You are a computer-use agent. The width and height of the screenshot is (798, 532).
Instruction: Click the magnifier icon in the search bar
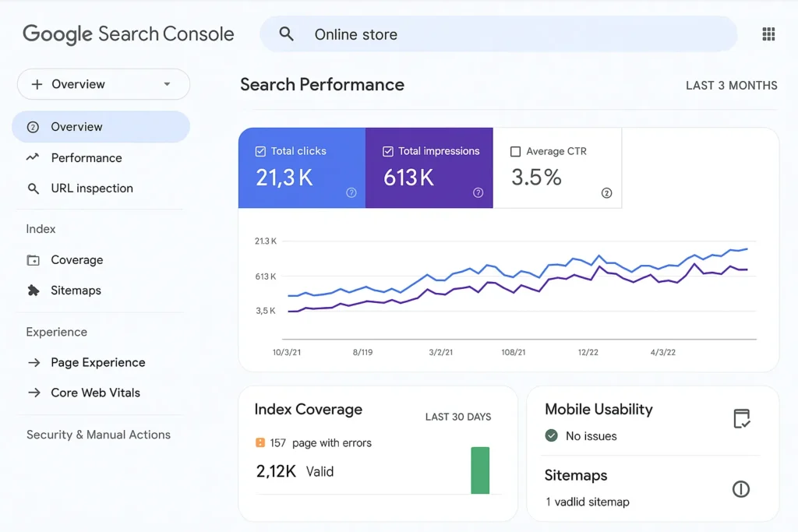pyautogui.click(x=287, y=34)
